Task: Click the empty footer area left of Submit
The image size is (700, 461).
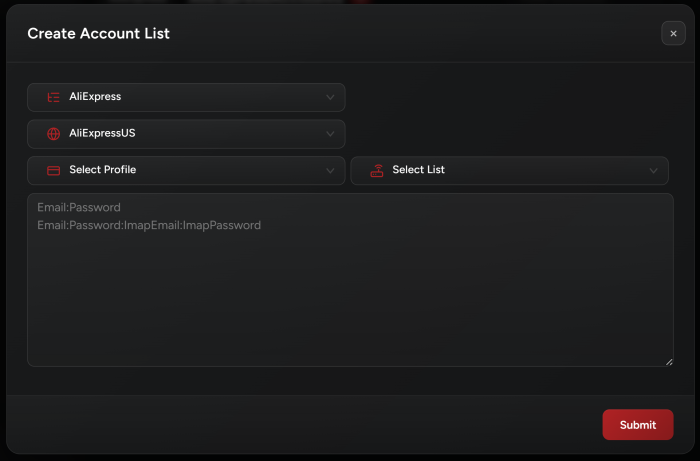Action: coord(300,425)
